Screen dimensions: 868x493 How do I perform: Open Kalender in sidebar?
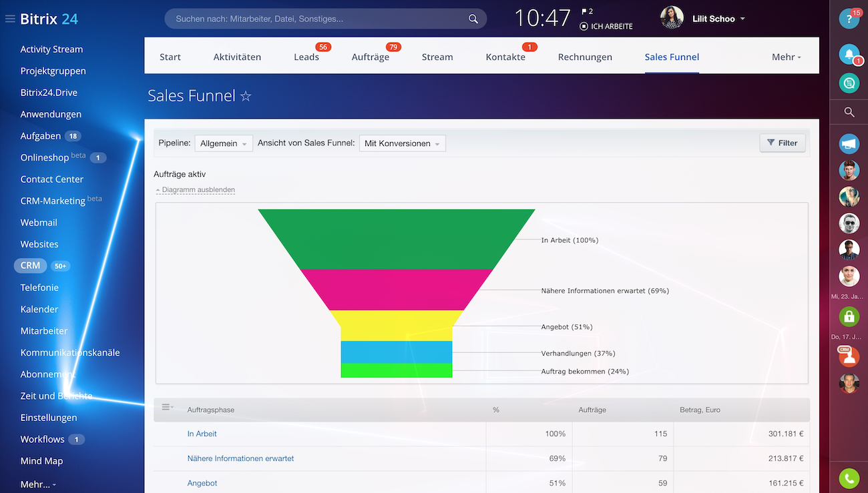(39, 310)
